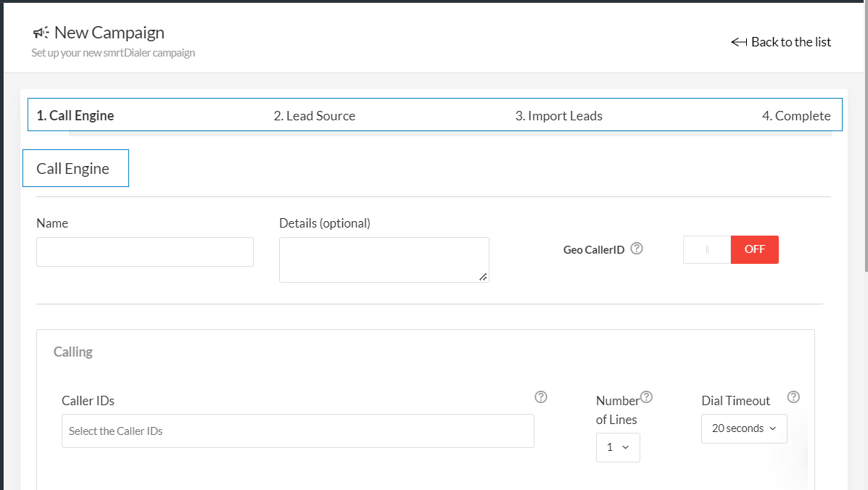This screenshot has height=490, width=868.
Task: Switch to the 2. Lead Source step
Action: tap(314, 116)
